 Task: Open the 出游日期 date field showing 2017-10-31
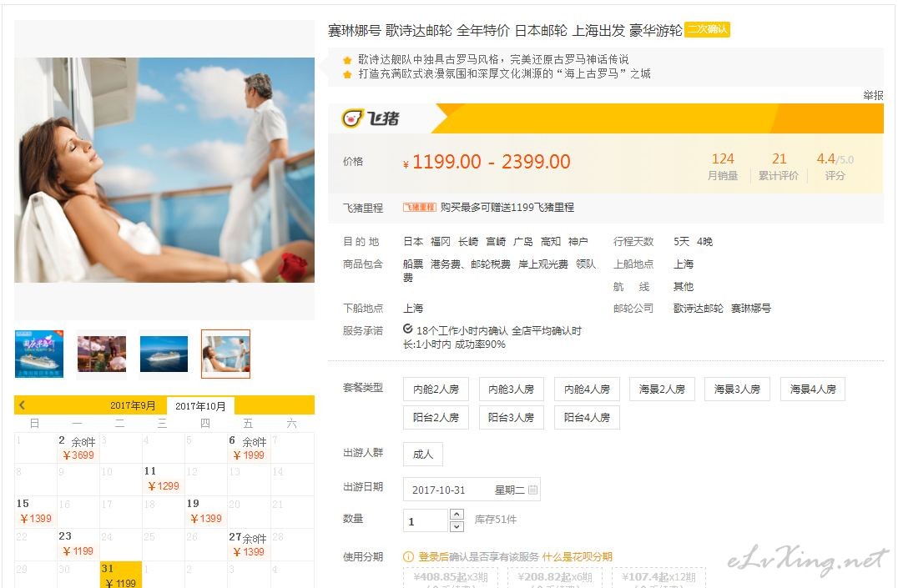[x=472, y=490]
